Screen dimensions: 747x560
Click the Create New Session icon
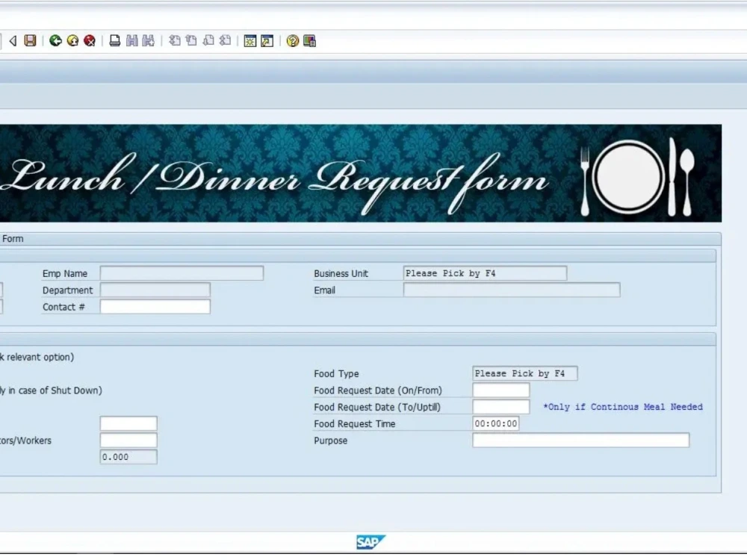250,41
